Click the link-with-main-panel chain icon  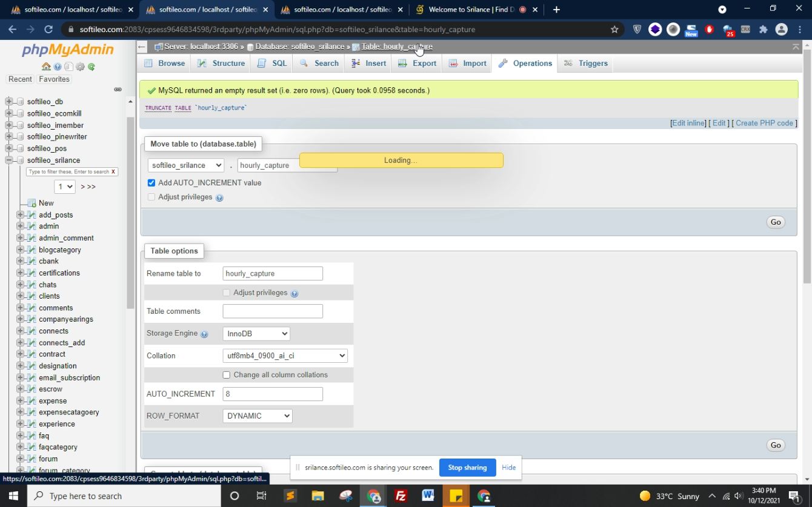coord(118,90)
